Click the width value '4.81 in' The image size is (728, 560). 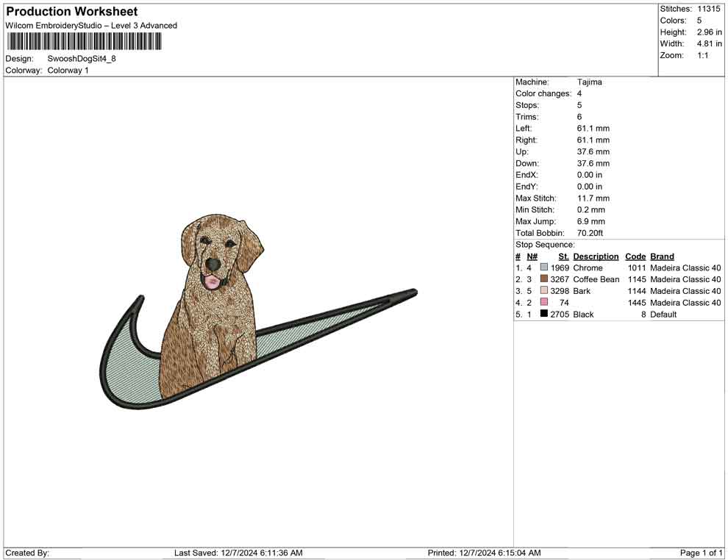pyautogui.click(x=710, y=43)
